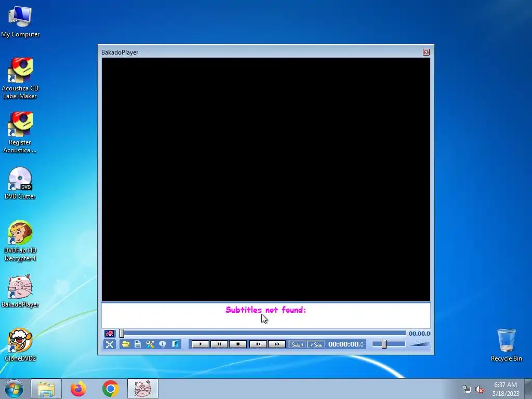Open File Explorer from the taskbar

pos(46,389)
